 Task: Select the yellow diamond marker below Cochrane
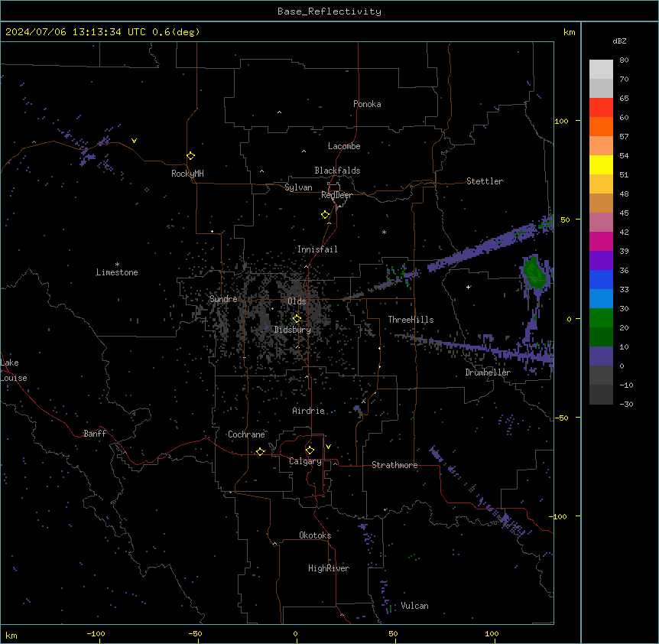click(261, 451)
